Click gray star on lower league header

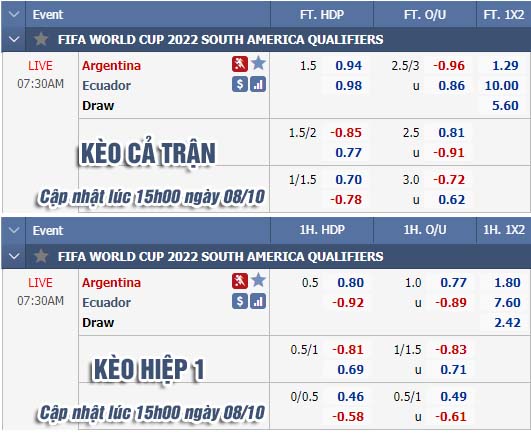(x=41, y=256)
